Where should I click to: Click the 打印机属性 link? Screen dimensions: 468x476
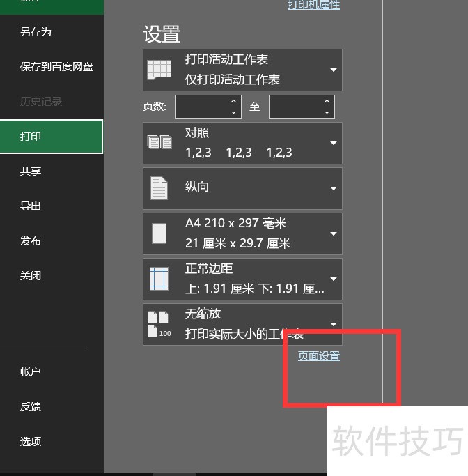[313, 5]
